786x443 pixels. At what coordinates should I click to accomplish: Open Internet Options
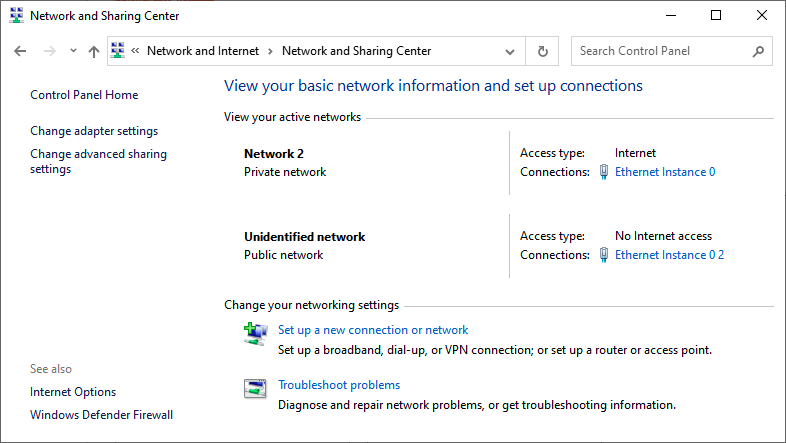(73, 392)
